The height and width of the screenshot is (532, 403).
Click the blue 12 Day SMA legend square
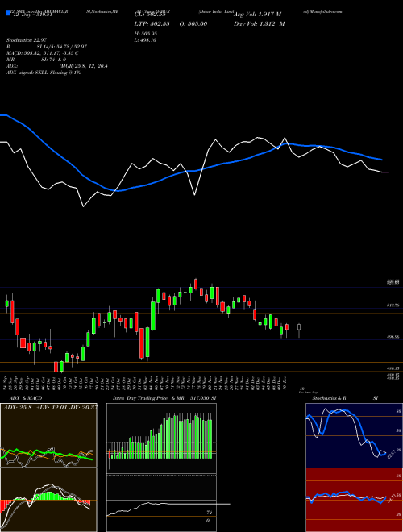pos(8,14)
